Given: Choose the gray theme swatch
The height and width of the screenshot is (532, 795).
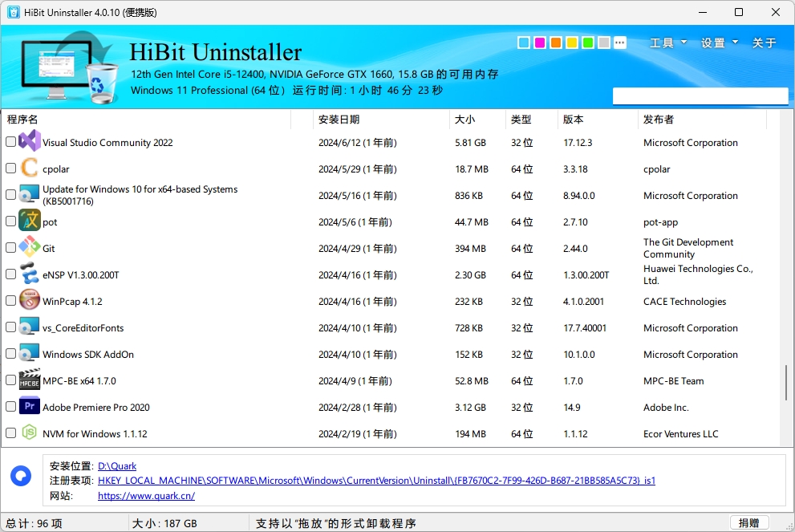Looking at the screenshot, I should coord(604,43).
